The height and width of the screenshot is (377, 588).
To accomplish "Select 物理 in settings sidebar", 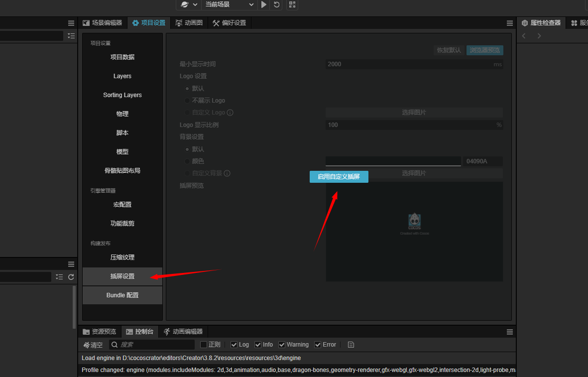I will [122, 114].
